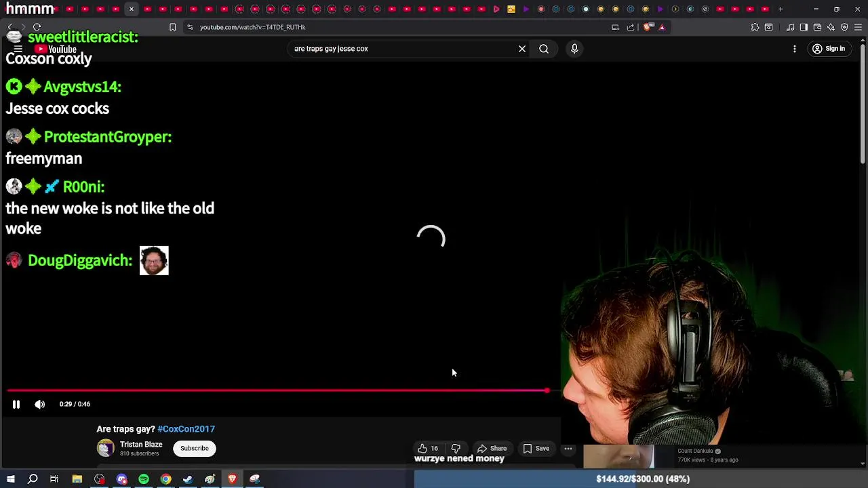
Task: Open YouTube settings three-dot menu
Action: pos(795,49)
